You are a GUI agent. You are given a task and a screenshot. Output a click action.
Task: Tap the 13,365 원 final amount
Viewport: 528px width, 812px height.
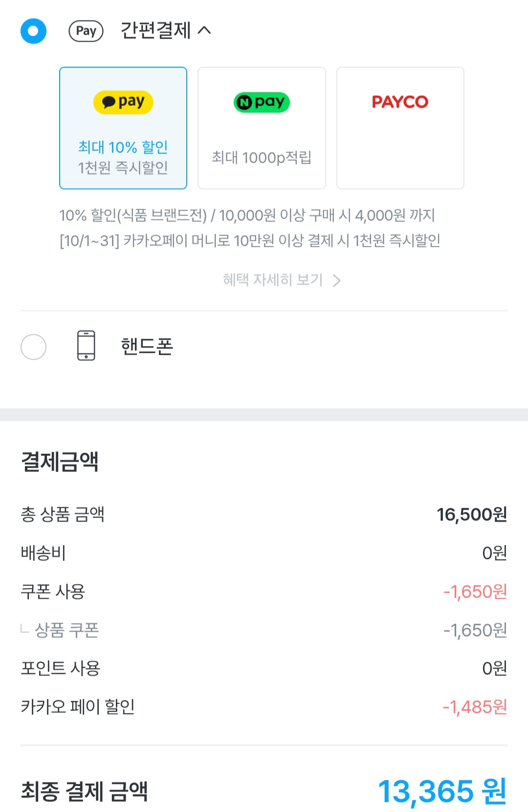coord(442,791)
